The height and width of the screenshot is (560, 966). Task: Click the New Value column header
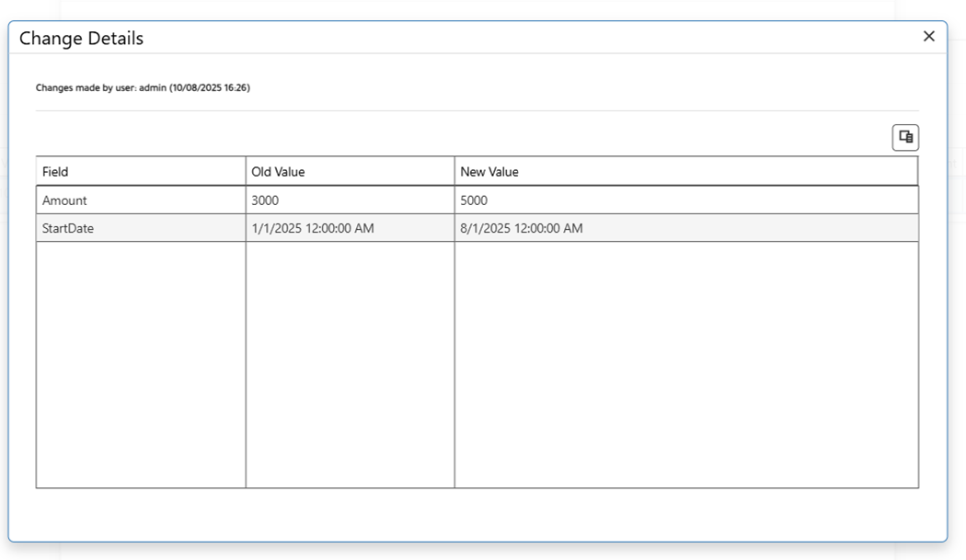coord(489,172)
